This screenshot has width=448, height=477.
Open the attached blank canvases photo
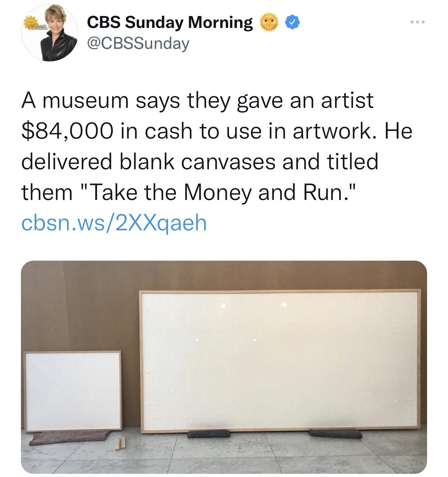tap(224, 367)
